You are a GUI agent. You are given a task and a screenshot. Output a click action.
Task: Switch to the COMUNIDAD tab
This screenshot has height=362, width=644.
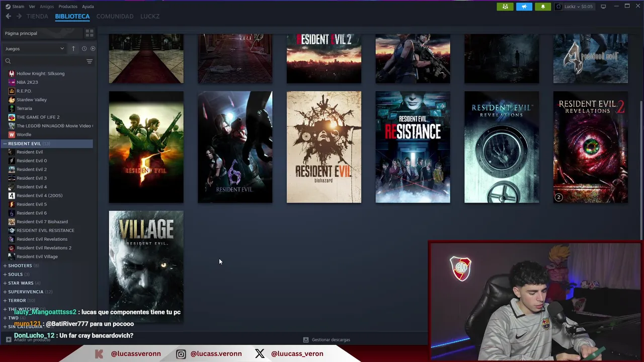(115, 16)
